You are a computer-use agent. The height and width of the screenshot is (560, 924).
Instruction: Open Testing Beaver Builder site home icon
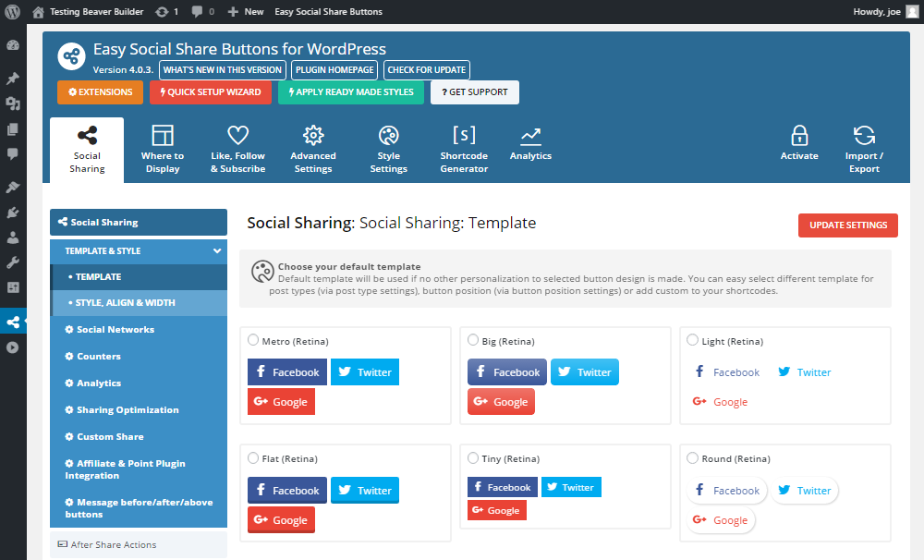pyautogui.click(x=38, y=12)
